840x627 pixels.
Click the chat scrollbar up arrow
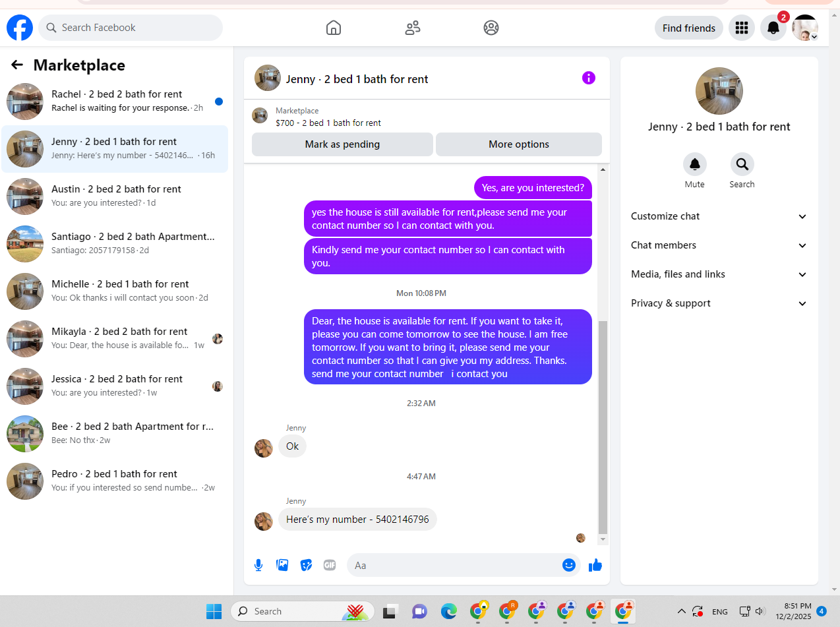click(x=603, y=170)
